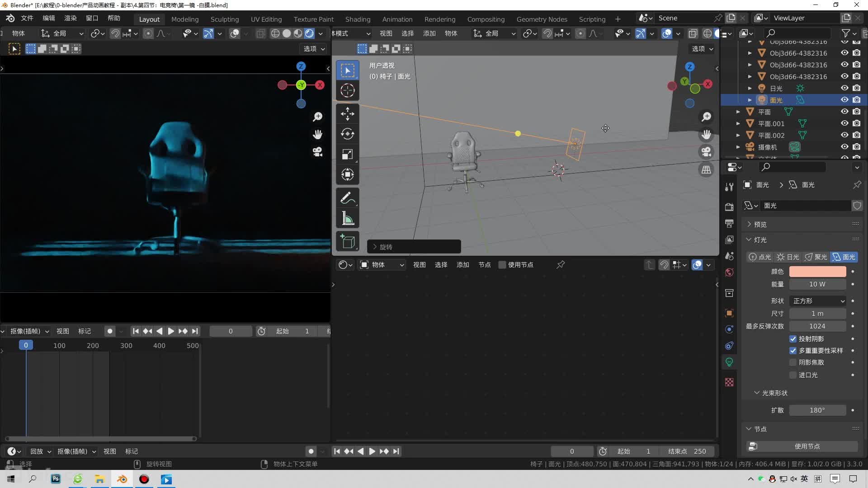
Task: Open the 文件 menu
Action: point(27,18)
